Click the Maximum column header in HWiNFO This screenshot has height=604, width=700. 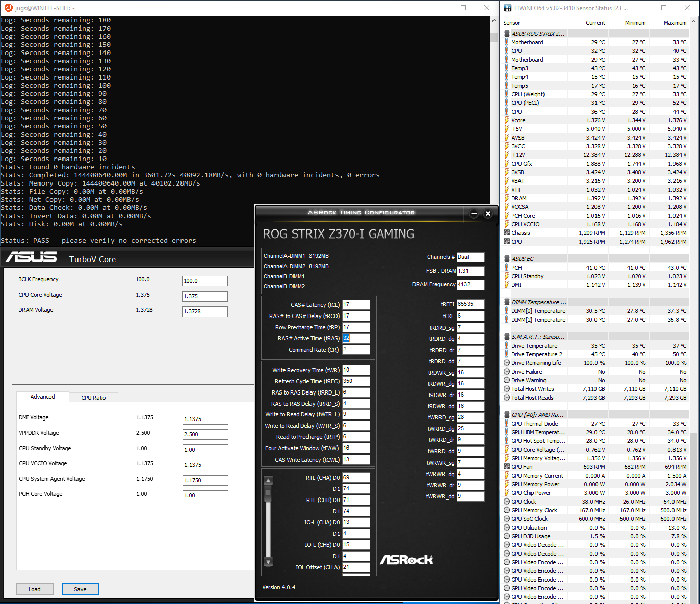(669, 23)
